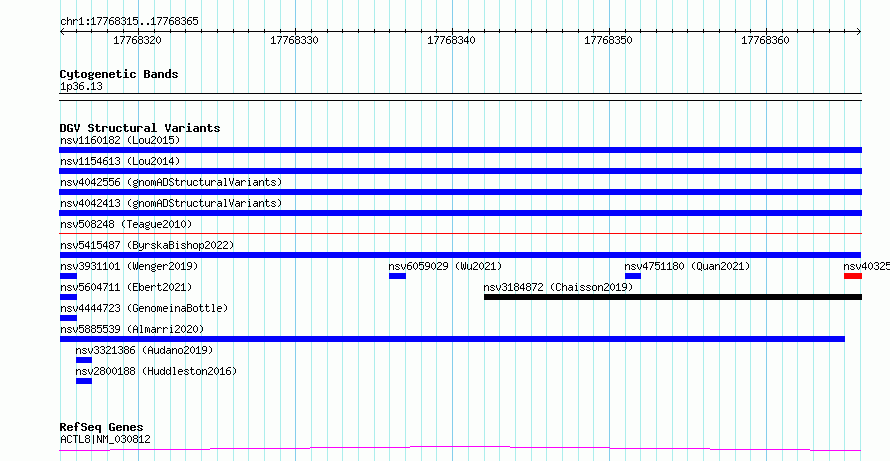Click the 17768360 ruler position label
Screen dimensions: 890x461
click(x=765, y=40)
